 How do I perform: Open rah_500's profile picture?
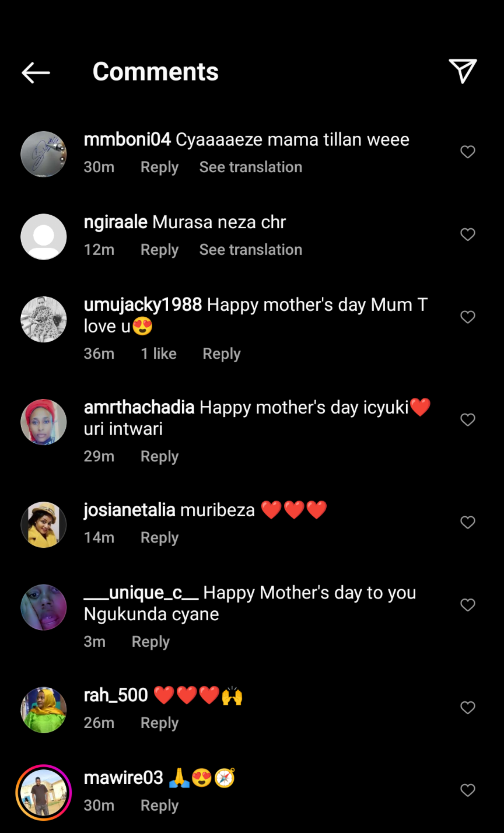44,710
